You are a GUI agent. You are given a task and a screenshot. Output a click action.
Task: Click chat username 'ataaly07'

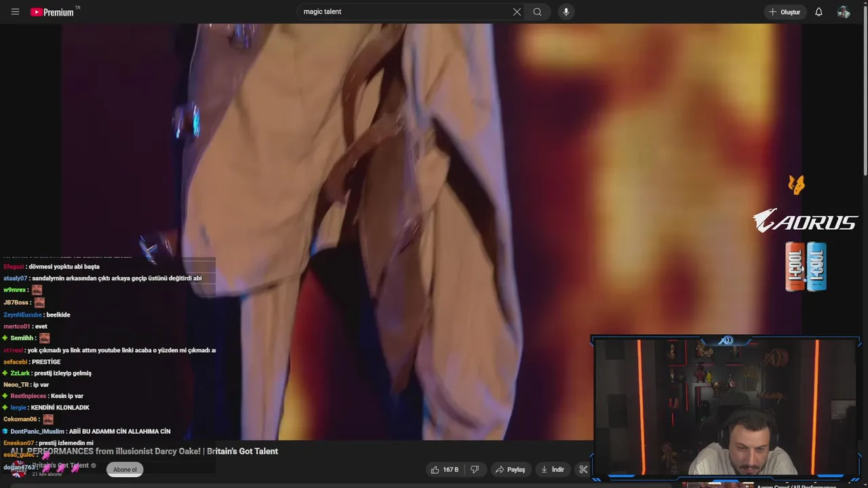pyautogui.click(x=15, y=278)
